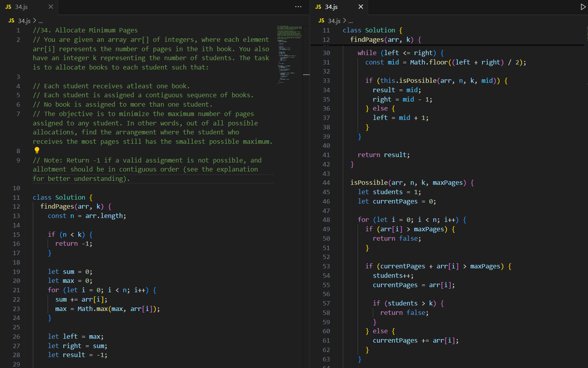The image size is (588, 368).
Task: Click the 'if (this.isPossible(arr, n, k, mid))' line
Action: click(436, 80)
